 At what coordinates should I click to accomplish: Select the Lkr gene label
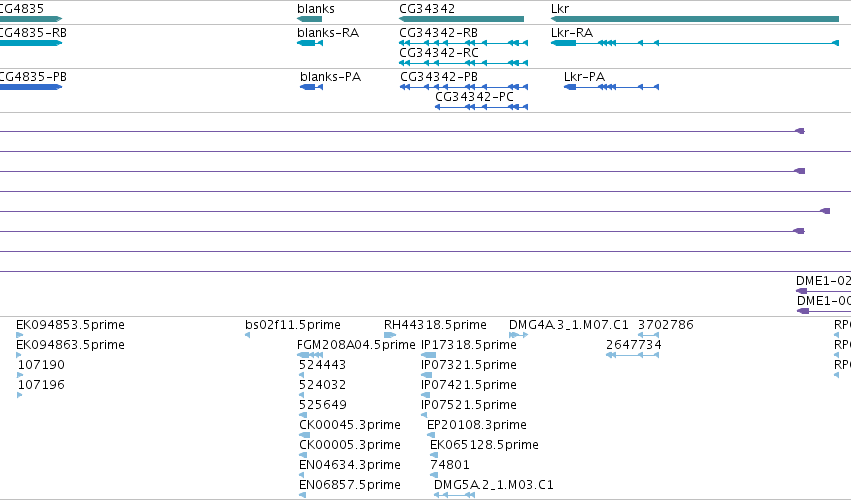coord(560,9)
